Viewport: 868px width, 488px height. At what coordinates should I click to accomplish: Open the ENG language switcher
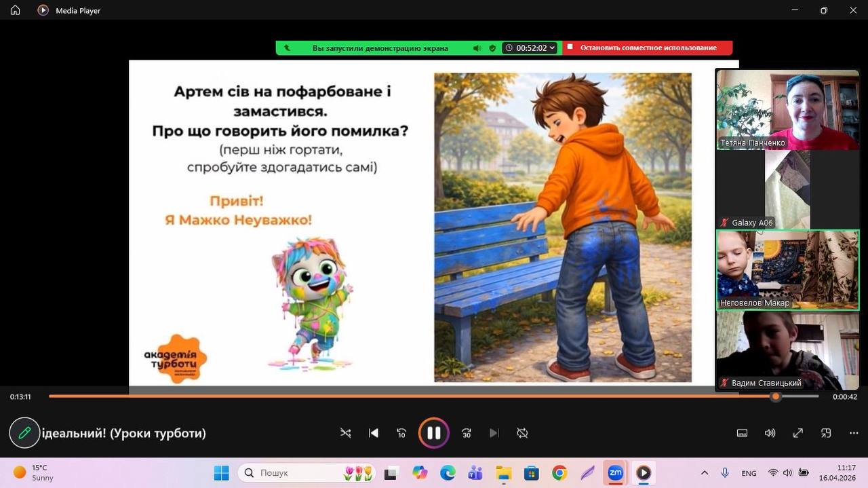click(749, 473)
